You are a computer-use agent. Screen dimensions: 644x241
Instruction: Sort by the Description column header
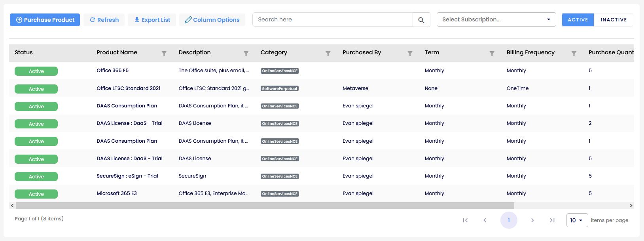(x=195, y=52)
